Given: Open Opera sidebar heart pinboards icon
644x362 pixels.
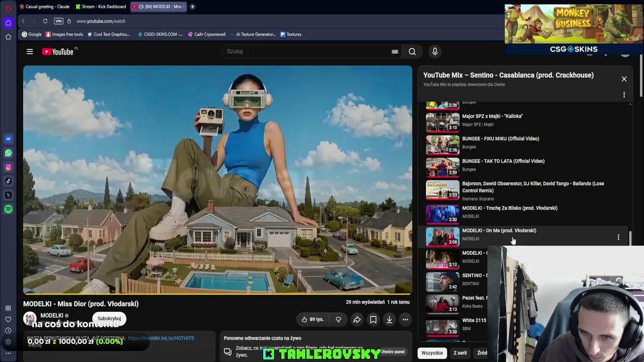Looking at the screenshot, I should click(8, 319).
